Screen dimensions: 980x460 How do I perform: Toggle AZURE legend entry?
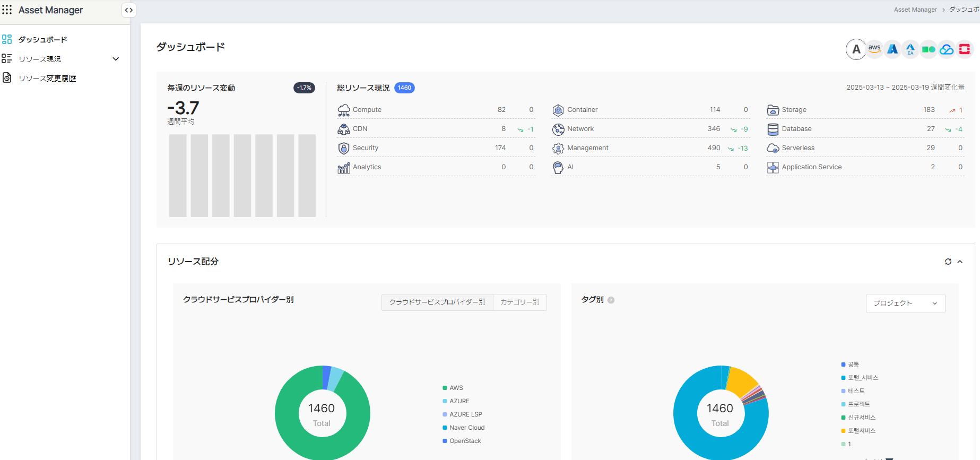tap(456, 401)
